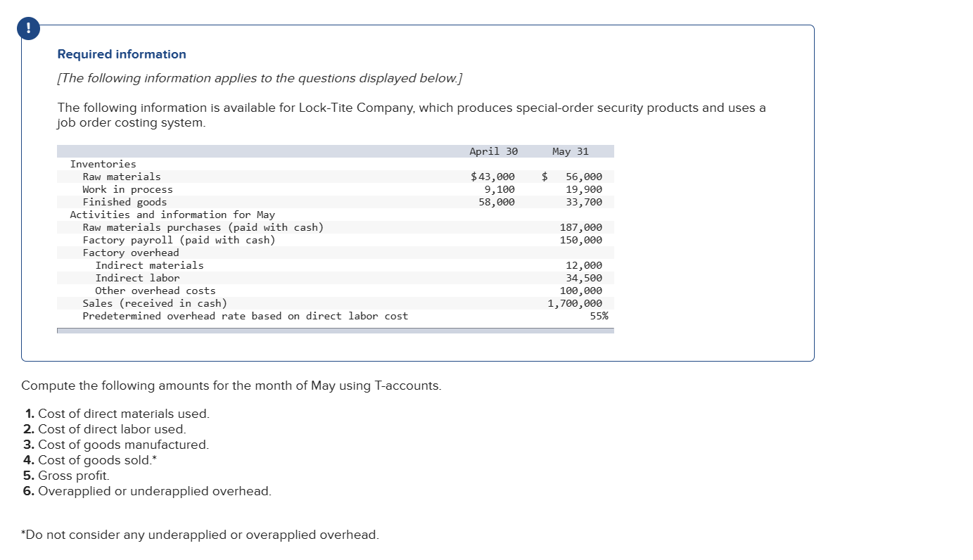
Task: Click the 187,000 purchases value
Action: click(x=581, y=227)
